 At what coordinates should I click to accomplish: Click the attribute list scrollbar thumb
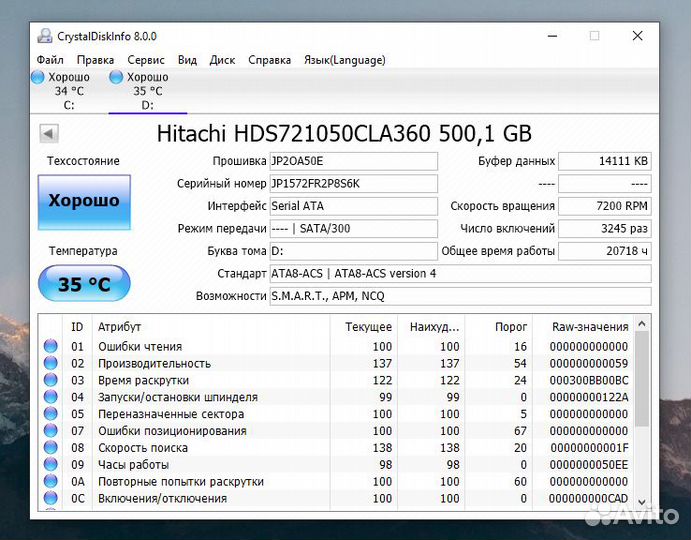point(642,379)
